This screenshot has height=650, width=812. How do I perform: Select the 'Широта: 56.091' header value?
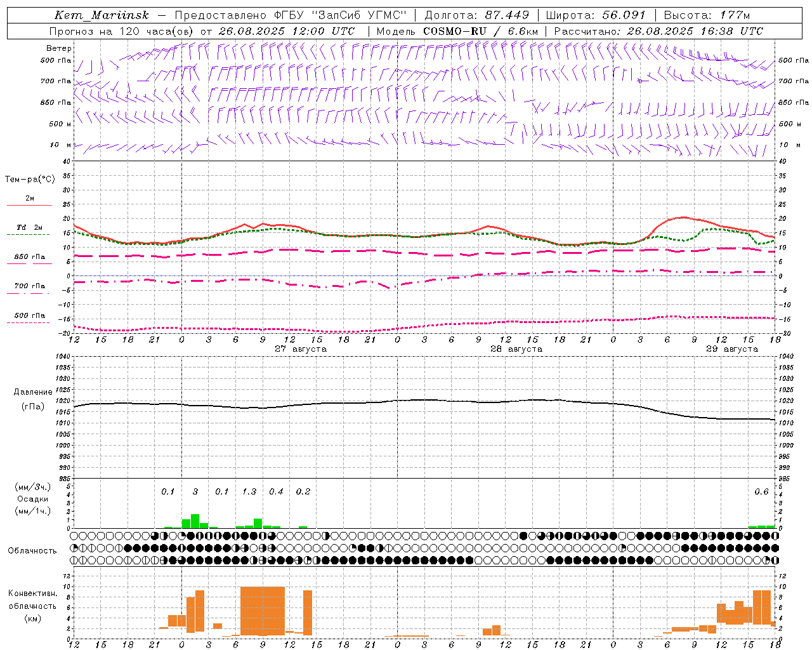click(596, 15)
